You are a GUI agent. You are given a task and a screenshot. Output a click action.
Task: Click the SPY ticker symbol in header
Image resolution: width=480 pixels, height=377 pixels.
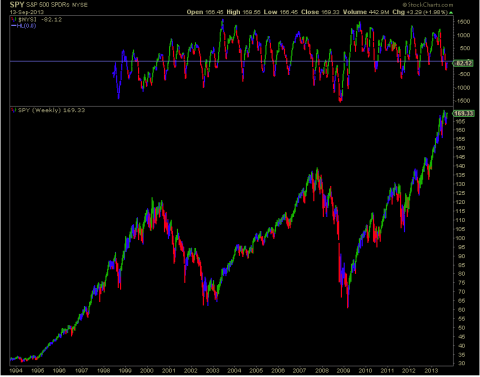coord(17,5)
